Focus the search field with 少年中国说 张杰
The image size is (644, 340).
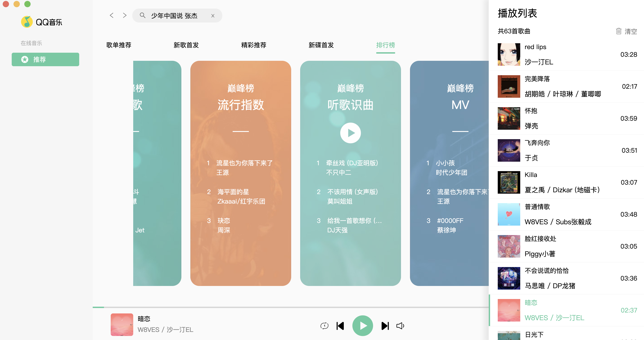[x=177, y=16]
